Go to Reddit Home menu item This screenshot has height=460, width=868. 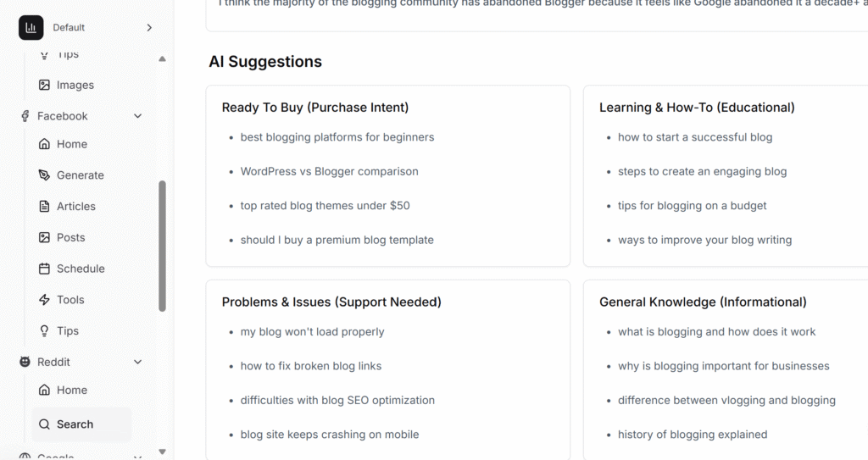coord(71,390)
